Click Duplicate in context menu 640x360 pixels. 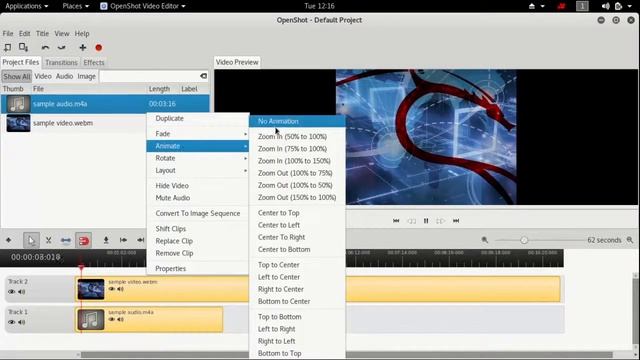[x=198, y=118]
